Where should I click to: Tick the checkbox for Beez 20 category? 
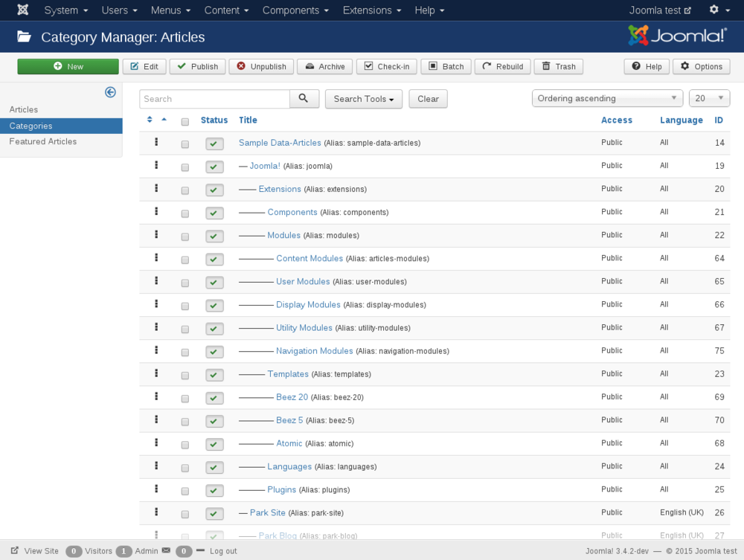tap(185, 399)
